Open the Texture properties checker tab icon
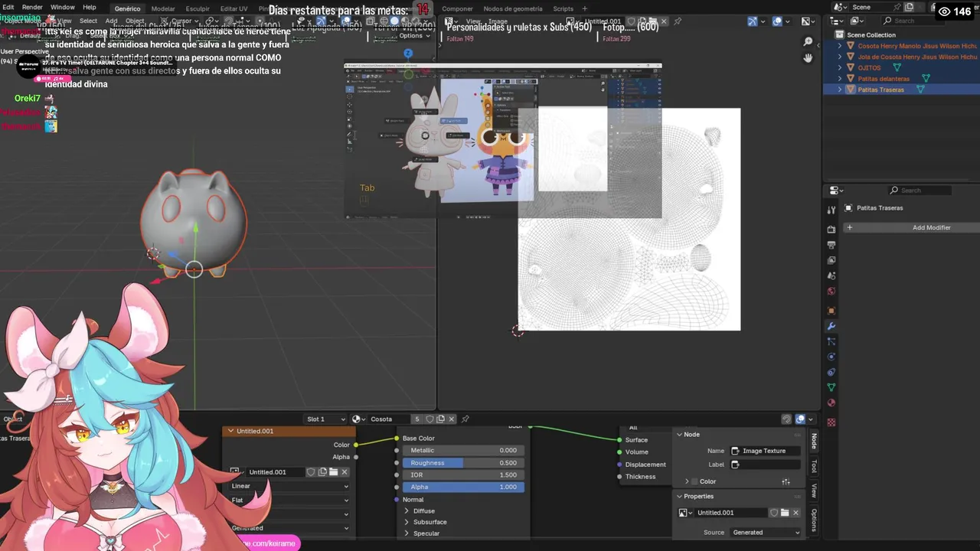Viewport: 980px width, 551px height. point(831,422)
